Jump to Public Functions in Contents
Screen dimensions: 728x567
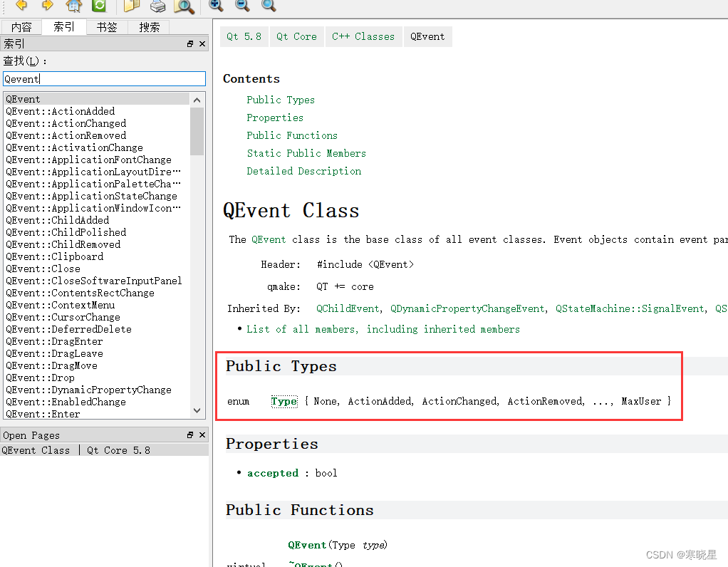[292, 135]
